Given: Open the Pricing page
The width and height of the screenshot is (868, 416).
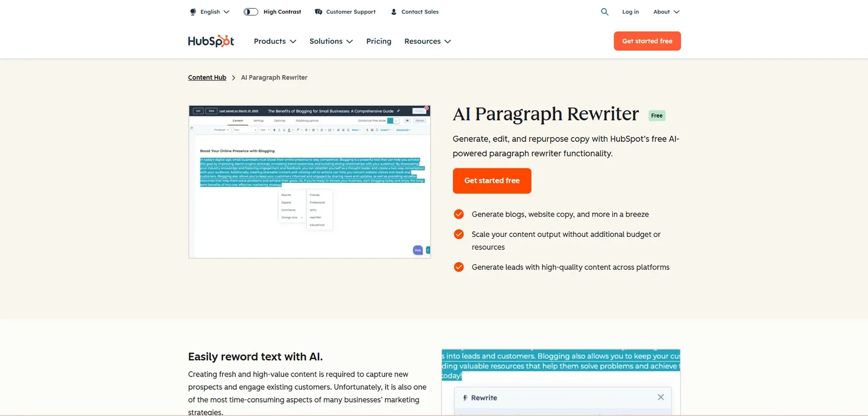Looking at the screenshot, I should point(379,41).
